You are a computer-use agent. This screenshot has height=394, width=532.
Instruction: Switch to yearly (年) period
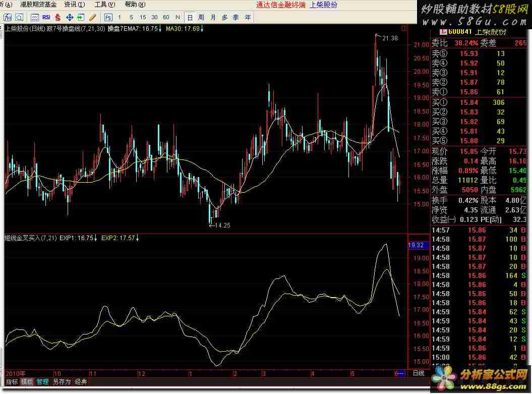[248, 17]
